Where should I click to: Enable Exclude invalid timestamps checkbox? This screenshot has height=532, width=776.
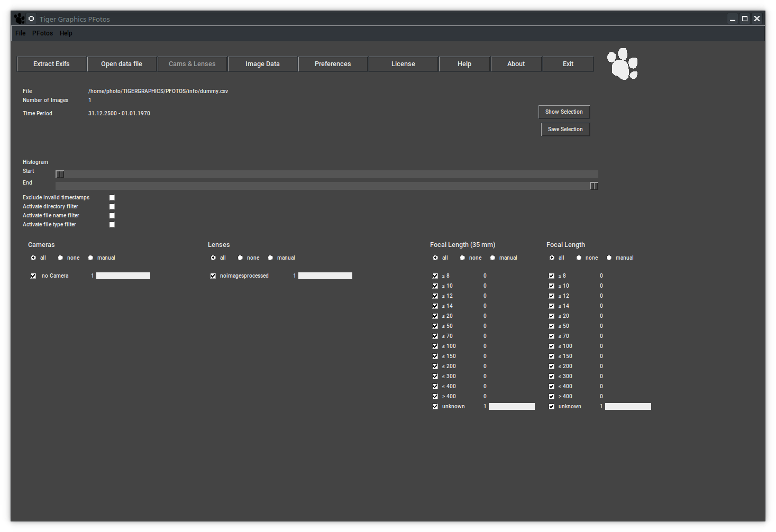(112, 198)
